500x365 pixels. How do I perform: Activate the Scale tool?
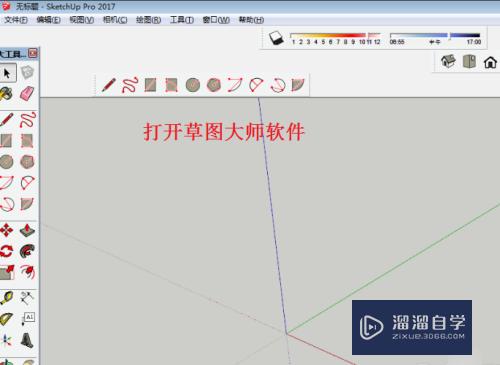point(7,272)
